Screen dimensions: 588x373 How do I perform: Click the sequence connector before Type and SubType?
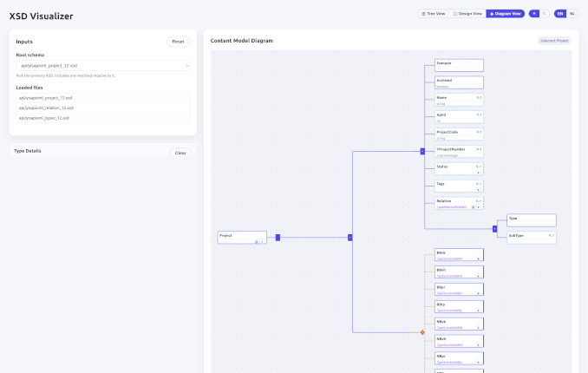(x=494, y=228)
